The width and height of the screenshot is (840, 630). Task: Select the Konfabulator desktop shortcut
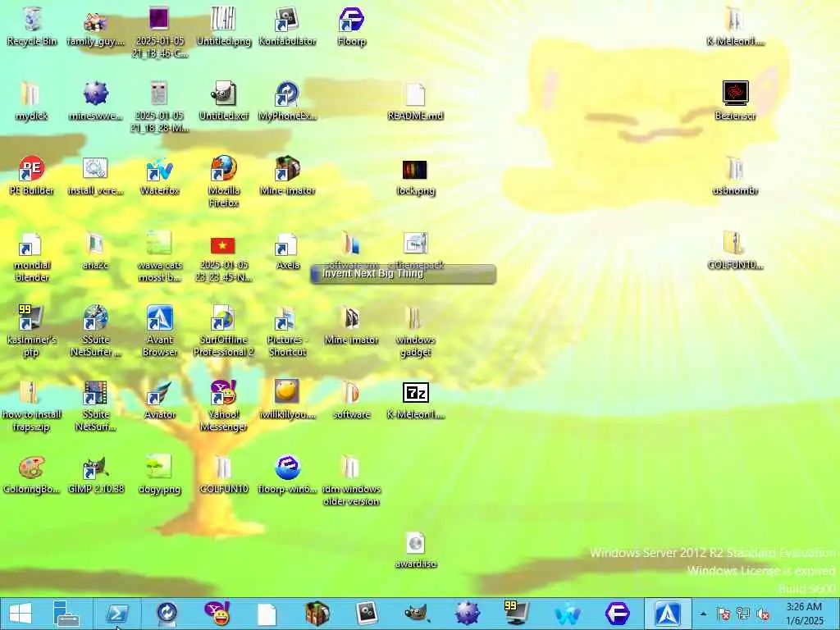click(x=287, y=27)
